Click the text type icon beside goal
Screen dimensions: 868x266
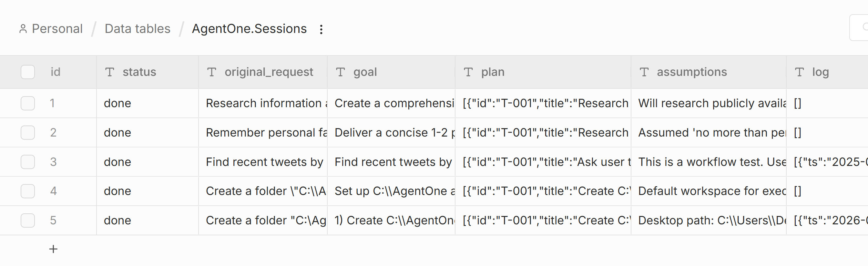point(340,72)
